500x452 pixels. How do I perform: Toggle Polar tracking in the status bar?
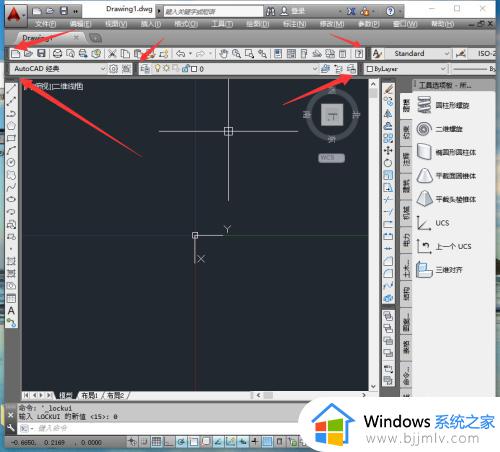pos(181,442)
